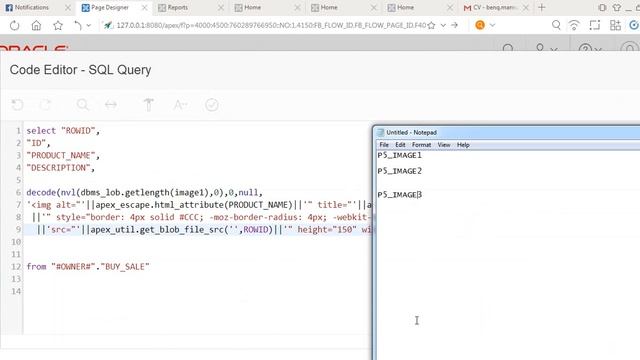Click code line 1 select "ROWID"
Viewport: 640px width, 360px height.
pyautogui.click(x=63, y=131)
